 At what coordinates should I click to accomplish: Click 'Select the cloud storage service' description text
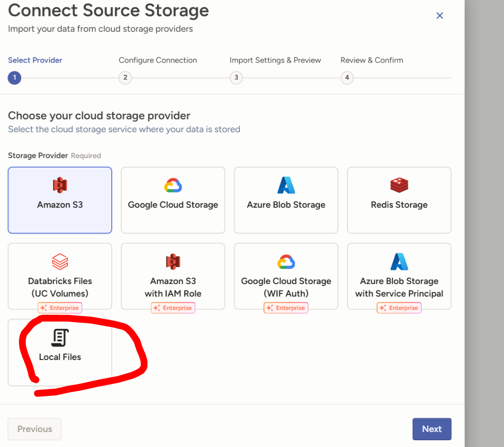pos(124,129)
